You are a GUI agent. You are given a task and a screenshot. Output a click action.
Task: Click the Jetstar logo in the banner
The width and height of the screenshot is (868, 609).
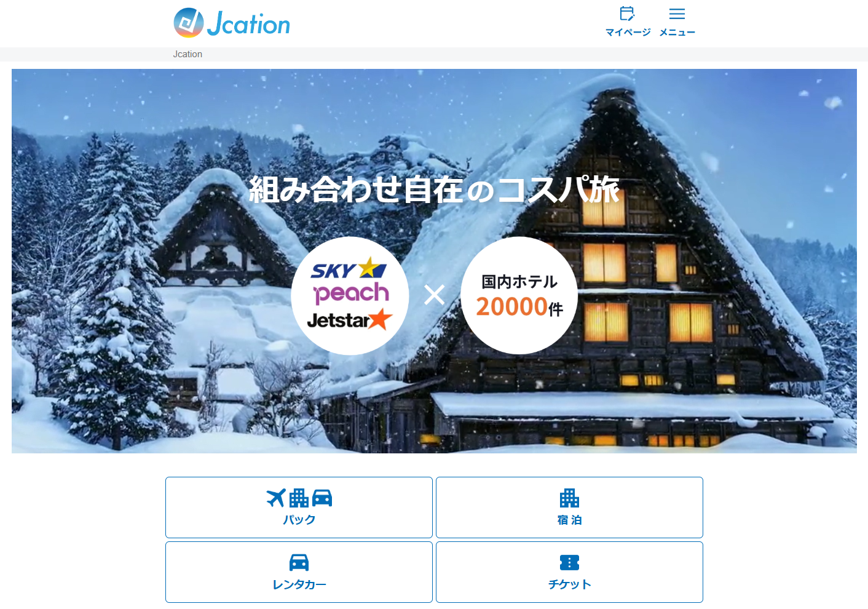[x=349, y=320]
